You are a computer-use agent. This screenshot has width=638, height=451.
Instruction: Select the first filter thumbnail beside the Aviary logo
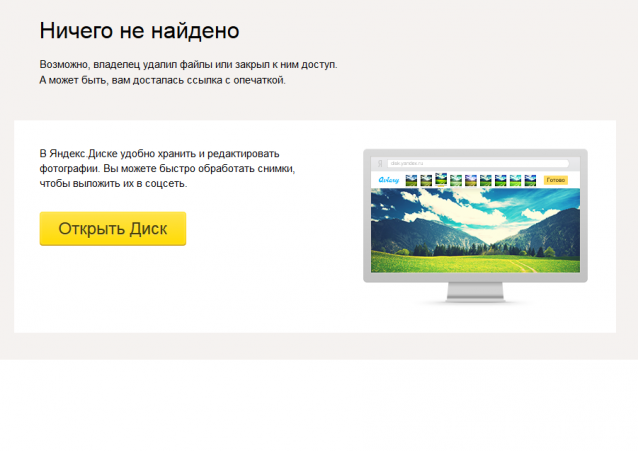[x=411, y=181]
